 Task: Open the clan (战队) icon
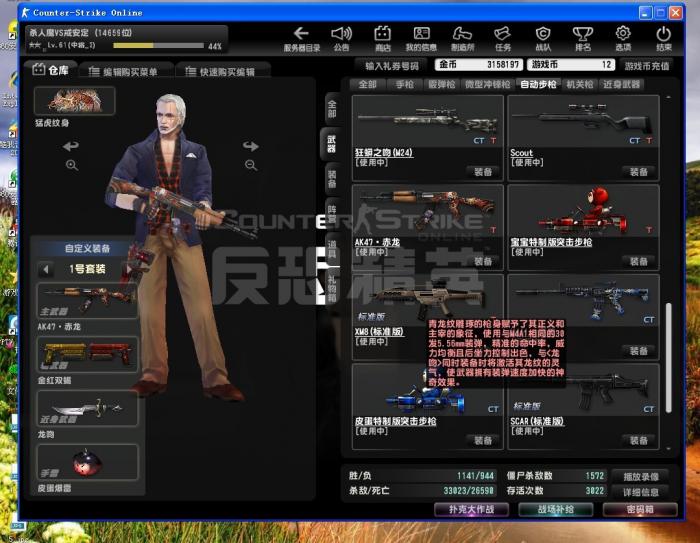tap(543, 38)
